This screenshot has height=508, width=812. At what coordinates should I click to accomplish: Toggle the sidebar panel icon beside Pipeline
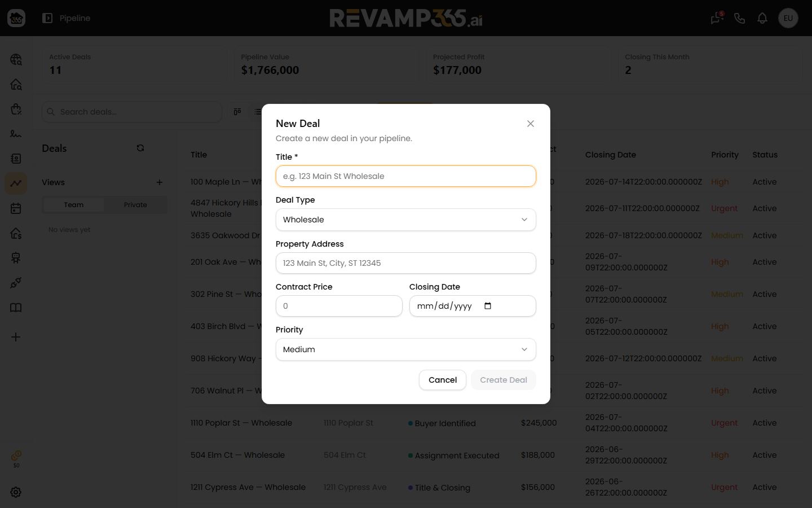tap(47, 18)
